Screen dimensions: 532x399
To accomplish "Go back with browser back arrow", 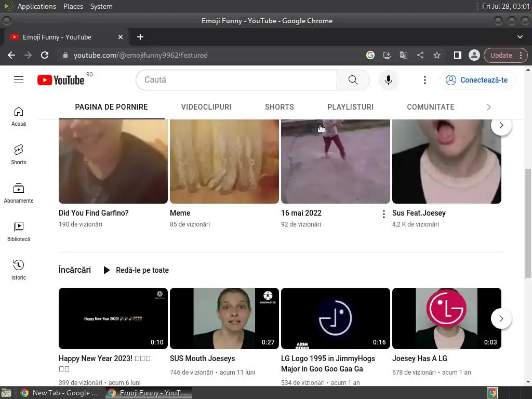I will 11,55.
